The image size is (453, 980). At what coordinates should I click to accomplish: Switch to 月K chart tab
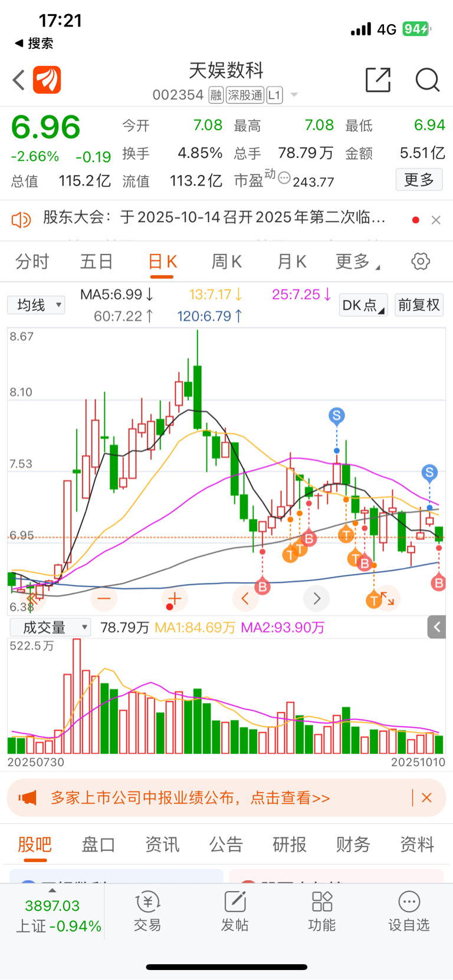(291, 262)
